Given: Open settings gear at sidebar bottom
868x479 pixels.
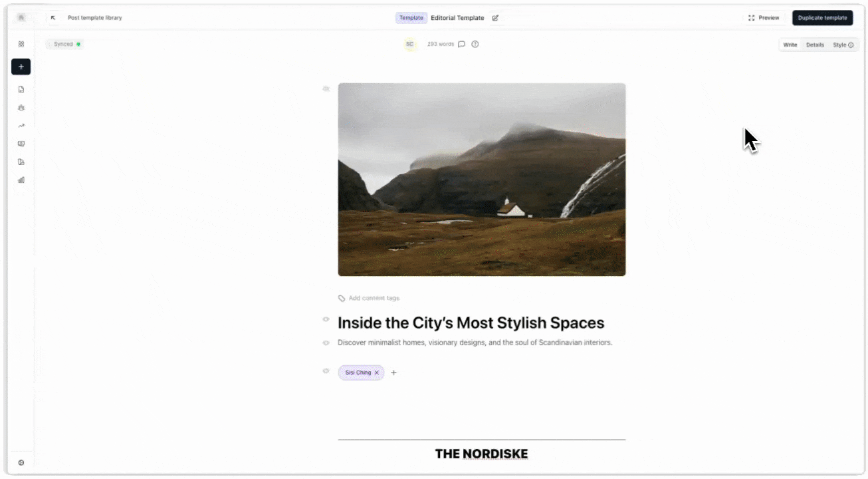Looking at the screenshot, I should 21,462.
